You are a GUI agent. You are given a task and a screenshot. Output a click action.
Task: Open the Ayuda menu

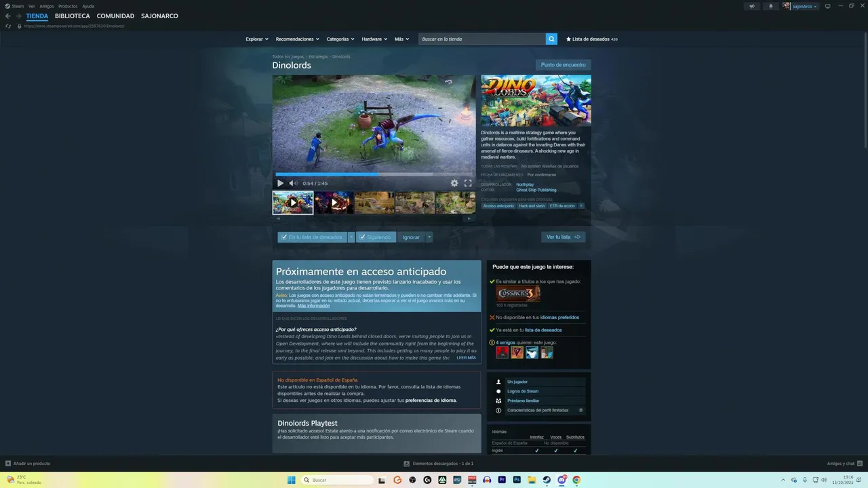[88, 6]
